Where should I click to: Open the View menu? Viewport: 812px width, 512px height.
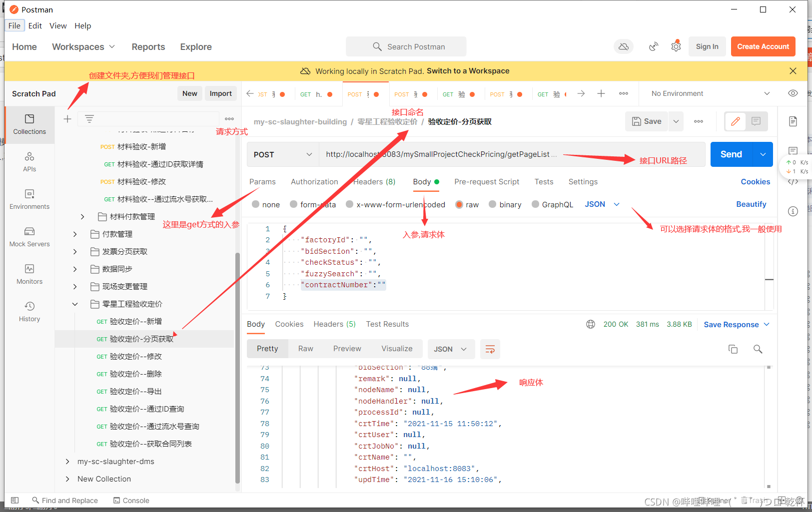tap(58, 25)
